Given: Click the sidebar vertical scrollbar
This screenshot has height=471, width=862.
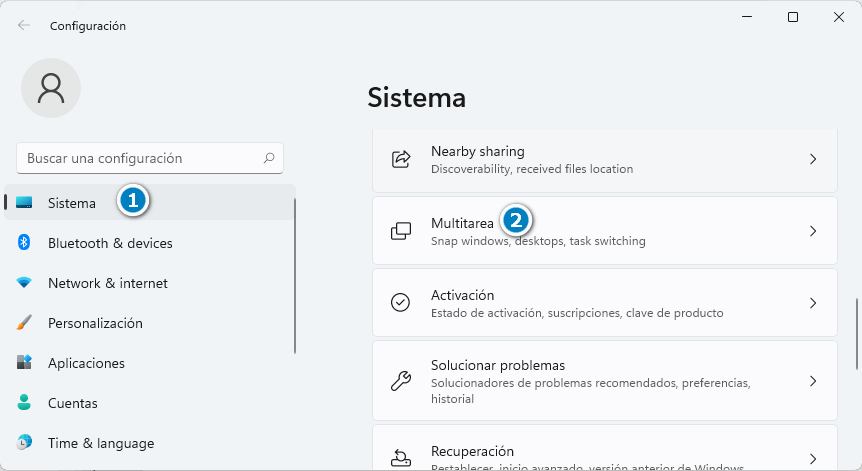Looking at the screenshot, I should coord(295,275).
